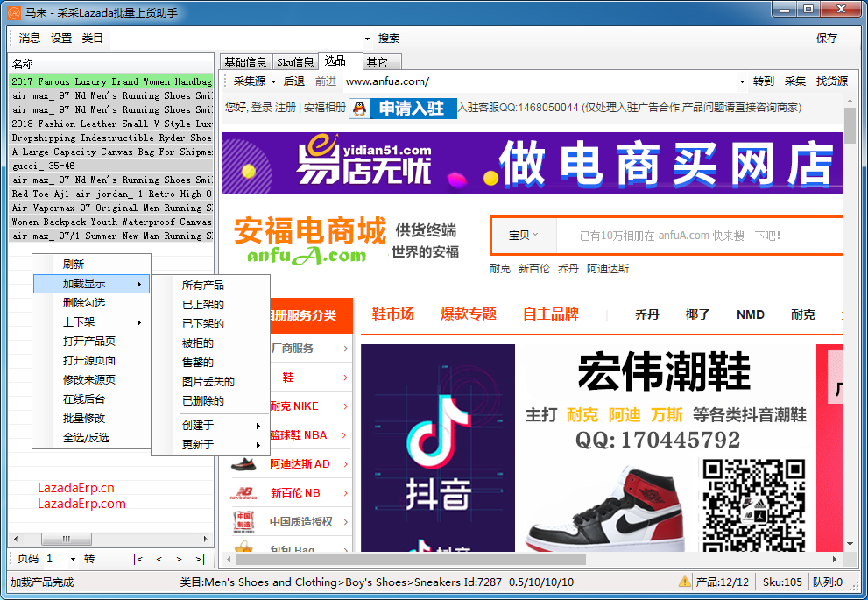868x600 pixels.
Task: Click the 找货源 button
Action: pyautogui.click(x=832, y=81)
